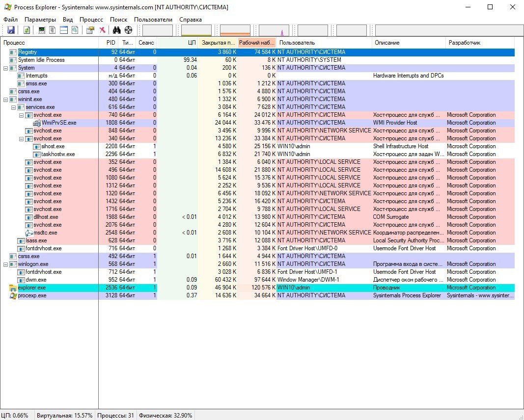Open the Properties toolbar icon
This screenshot has height=420, width=524.
coord(90,30)
